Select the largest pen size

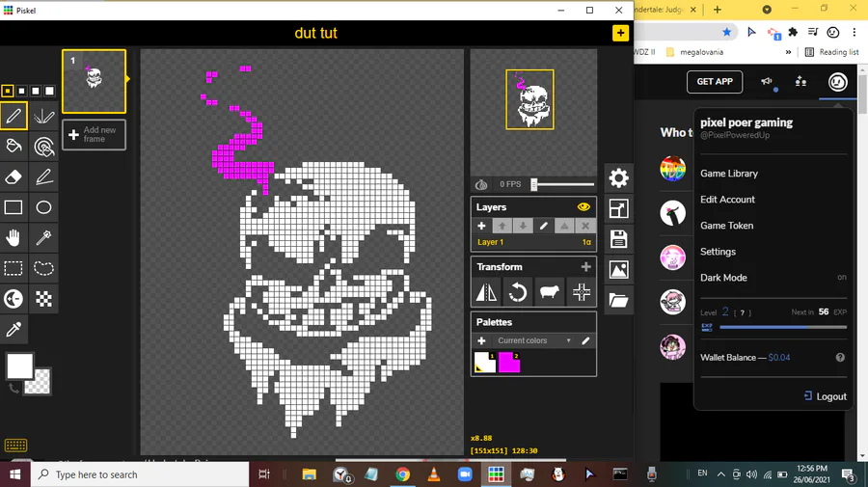pyautogui.click(x=49, y=91)
